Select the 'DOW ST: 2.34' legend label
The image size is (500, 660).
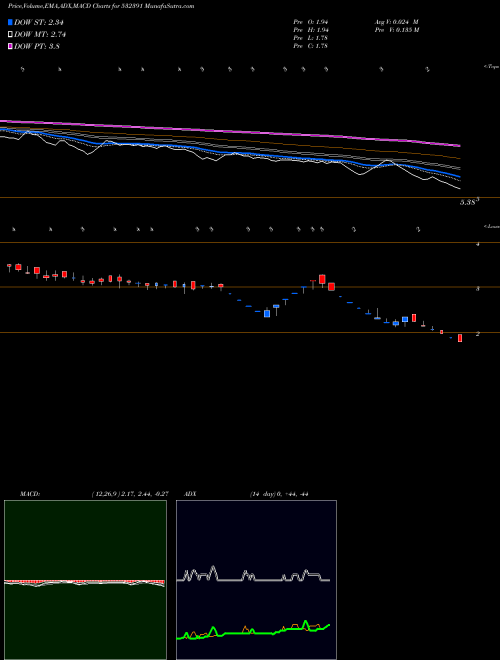(x=39, y=22)
